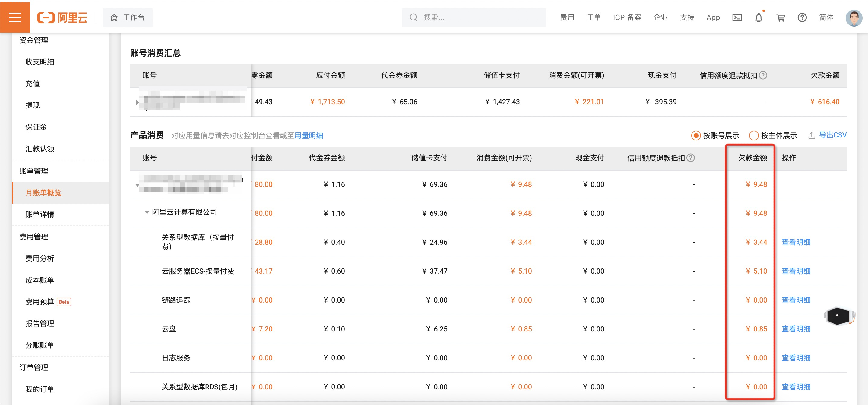The width and height of the screenshot is (868, 405).
Task: Collapse the account row in product consumption
Action: [x=137, y=185]
